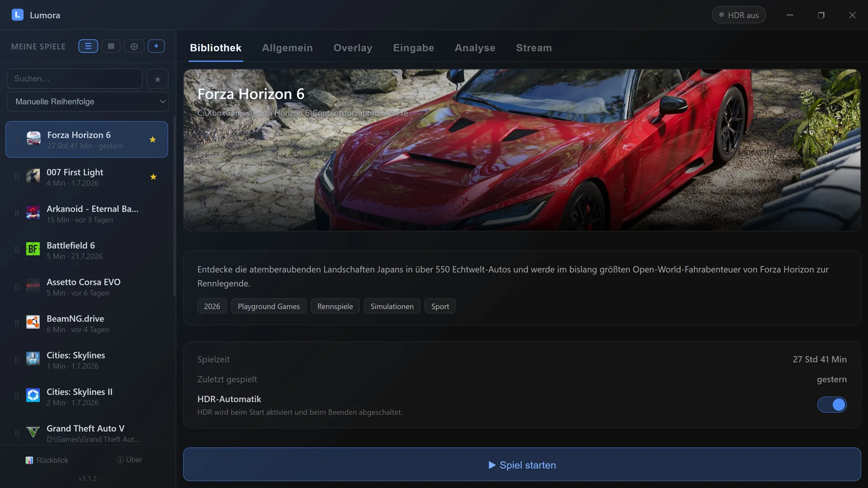Screen dimensions: 868x488
Task: Click the Arkanoid game icon
Action: [x=33, y=212]
